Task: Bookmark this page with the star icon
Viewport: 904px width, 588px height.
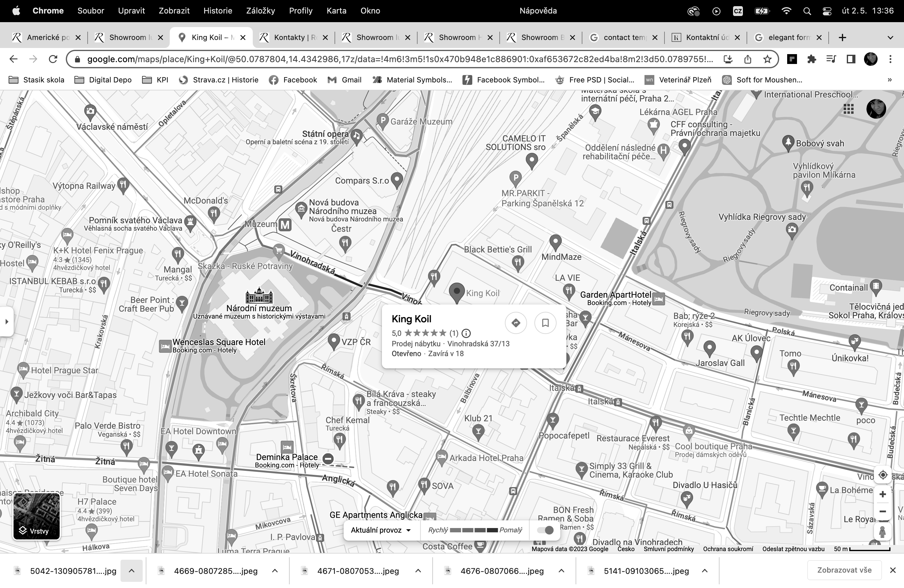Action: [767, 59]
